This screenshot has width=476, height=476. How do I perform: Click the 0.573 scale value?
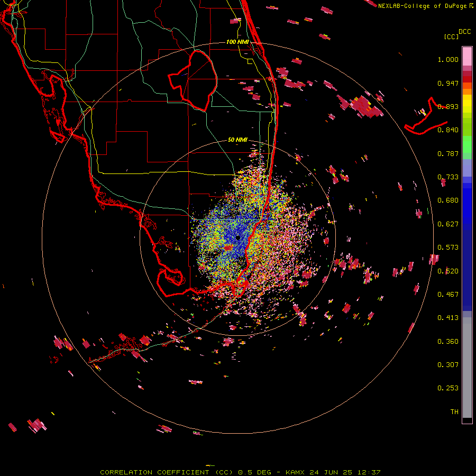[448, 248]
